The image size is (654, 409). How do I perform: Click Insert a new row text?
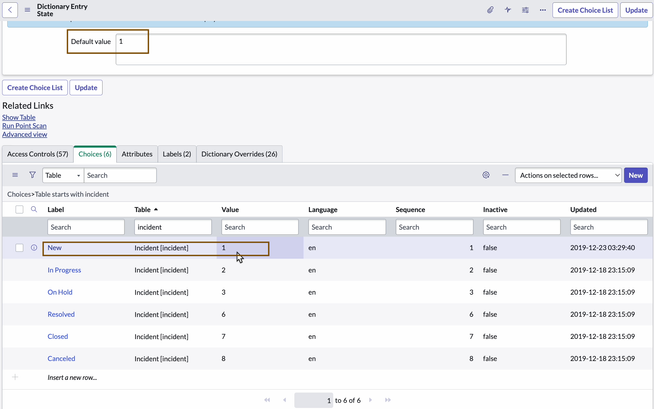[72, 377]
